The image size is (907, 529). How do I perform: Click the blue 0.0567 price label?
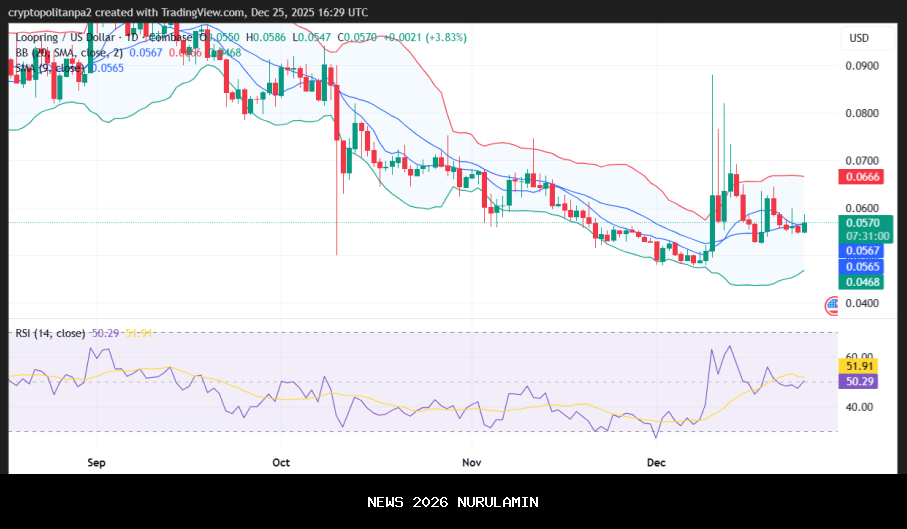(x=861, y=250)
